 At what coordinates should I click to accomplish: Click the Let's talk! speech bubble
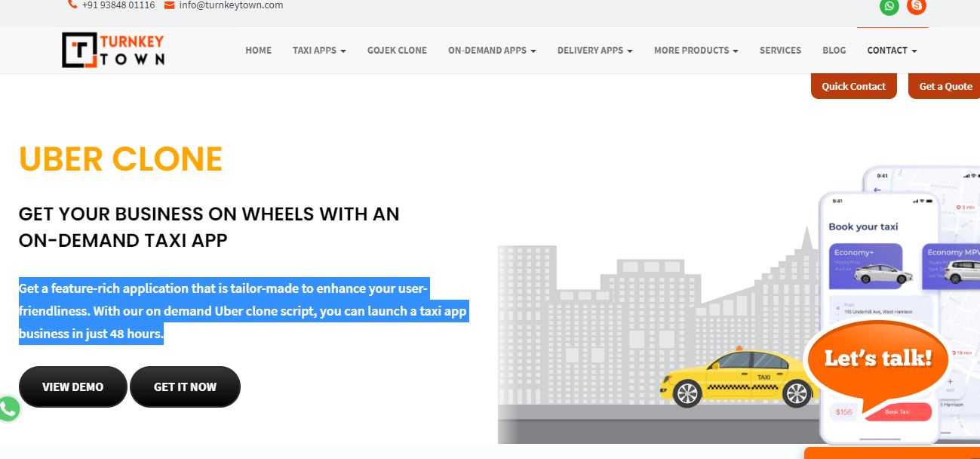[x=877, y=362]
